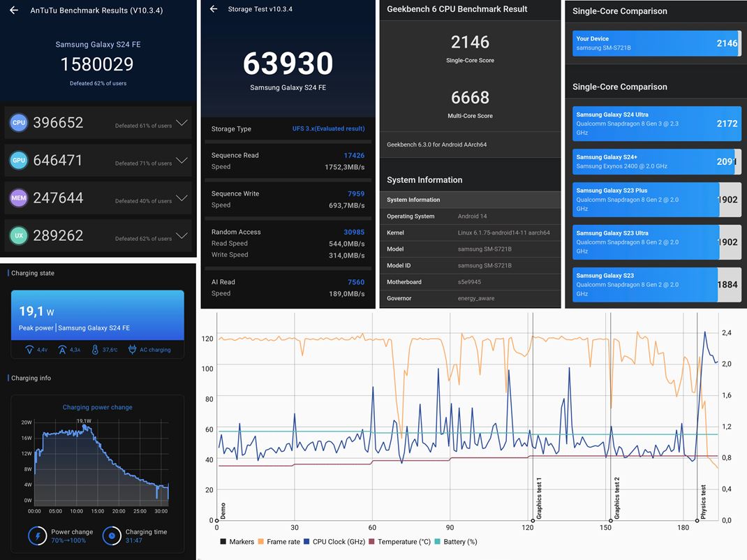
Task: Toggle the Markers legend entry in chart
Action: point(237,541)
